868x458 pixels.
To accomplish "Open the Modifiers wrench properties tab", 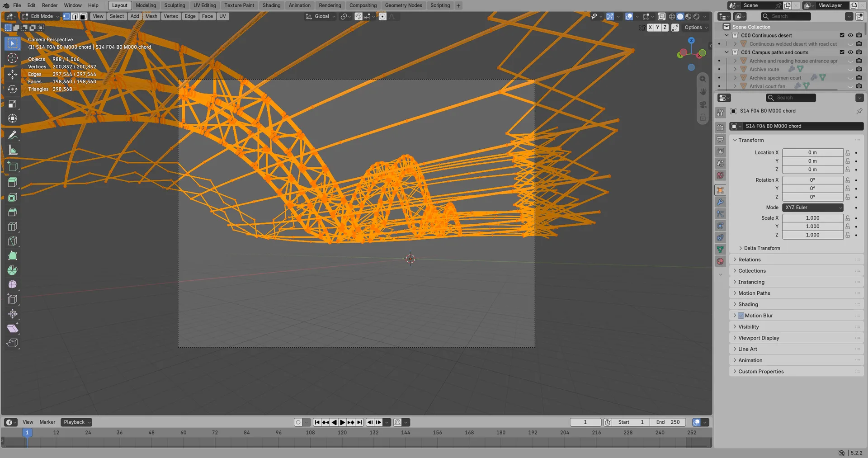I will click(720, 202).
